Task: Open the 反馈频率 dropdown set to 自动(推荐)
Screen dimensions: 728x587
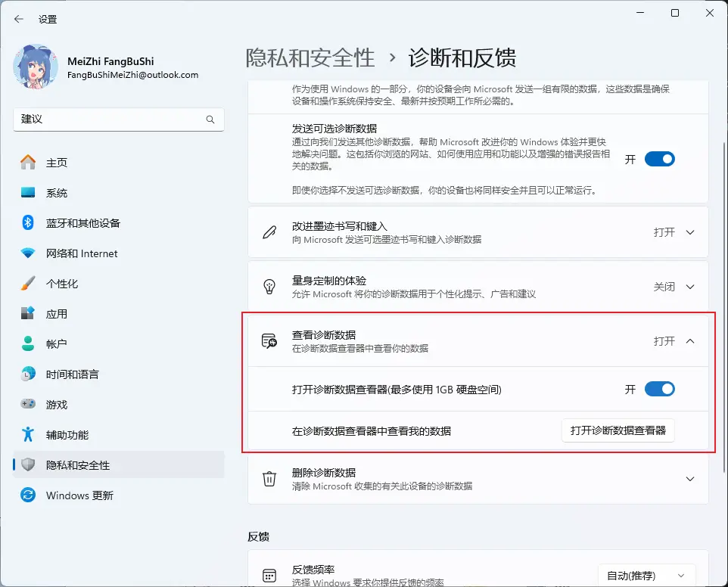Action: click(x=646, y=576)
